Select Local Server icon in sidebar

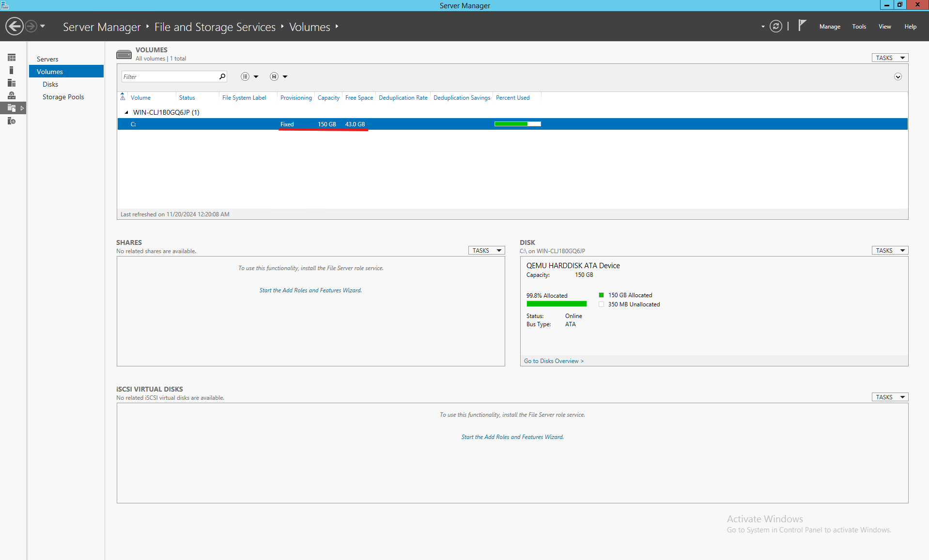(x=12, y=70)
